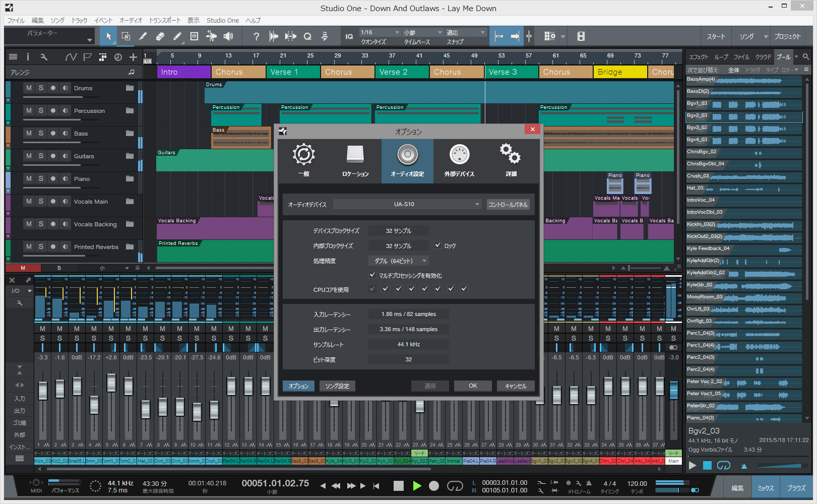Click the record button in the transport
The image size is (817, 504).
(434, 486)
